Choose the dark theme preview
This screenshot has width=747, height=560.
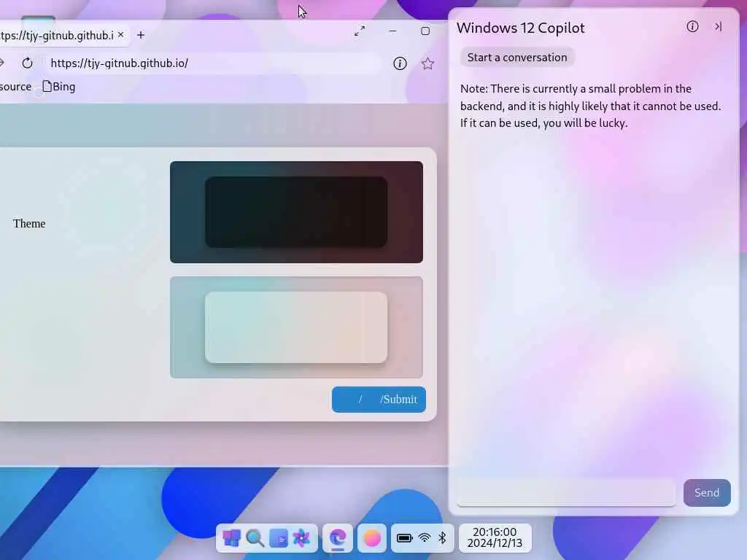tap(296, 212)
